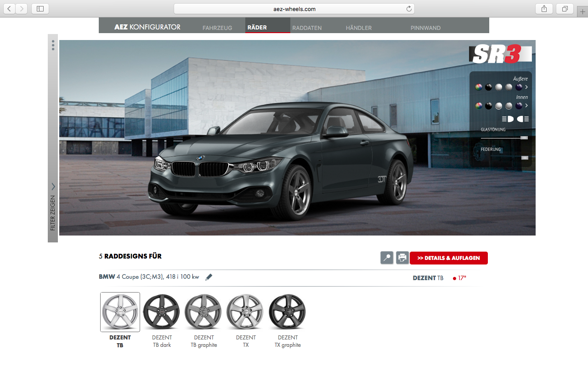The image size is (588, 368).
Task: Open the Fahrzeug tab
Action: 217,28
